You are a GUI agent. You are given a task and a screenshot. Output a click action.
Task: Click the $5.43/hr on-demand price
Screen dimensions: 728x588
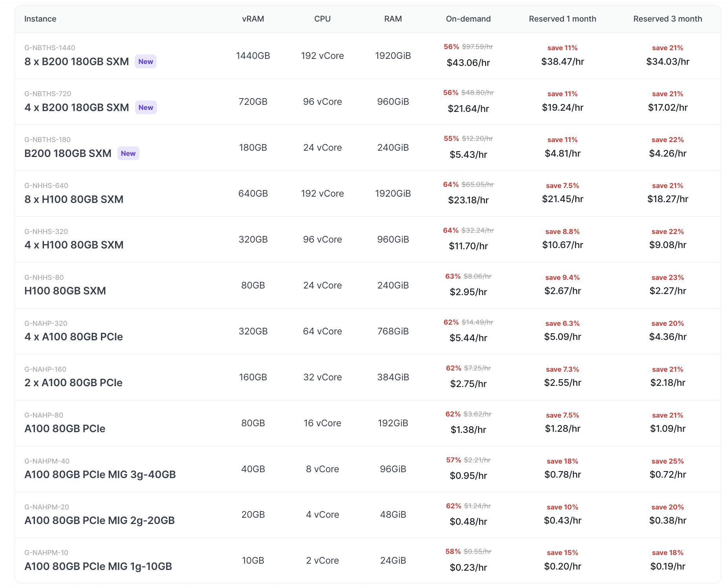click(468, 155)
